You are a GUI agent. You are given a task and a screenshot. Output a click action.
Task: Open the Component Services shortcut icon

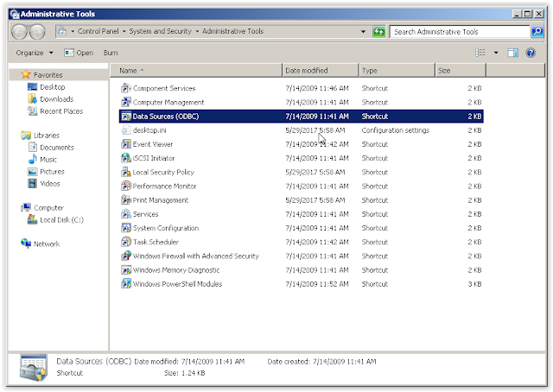coord(126,88)
